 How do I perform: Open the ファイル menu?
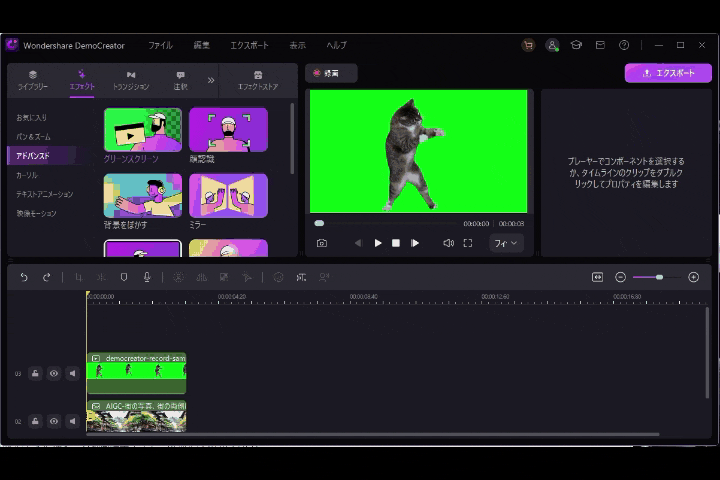[x=160, y=45]
